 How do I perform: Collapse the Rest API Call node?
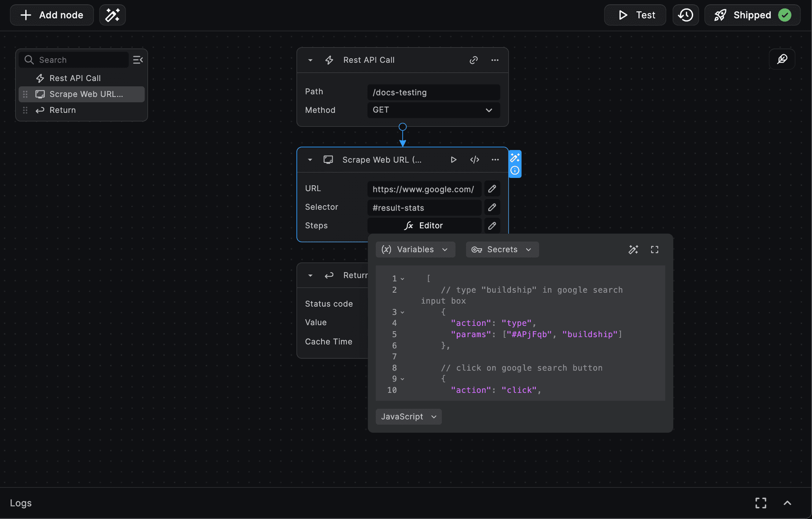pos(310,60)
